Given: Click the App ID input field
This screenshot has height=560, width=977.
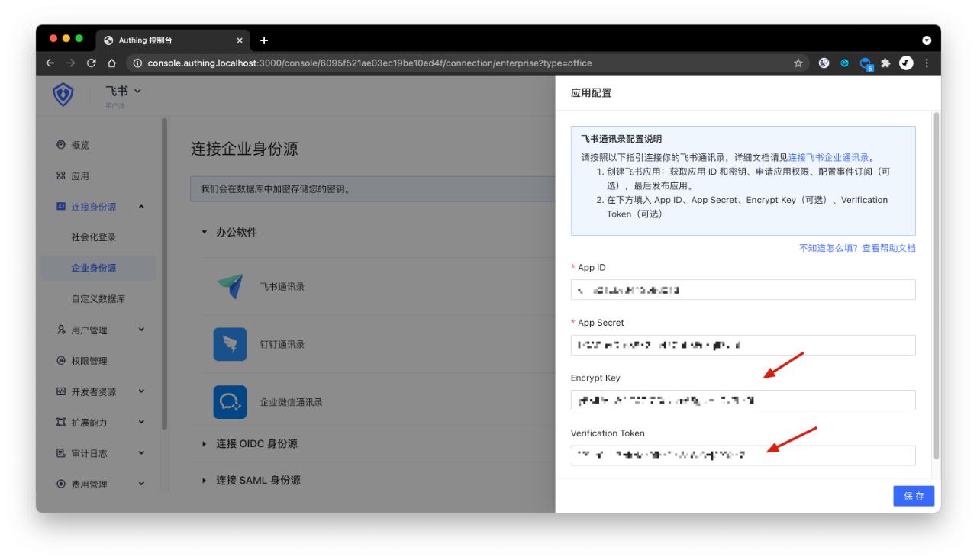Looking at the screenshot, I should pyautogui.click(x=742, y=290).
